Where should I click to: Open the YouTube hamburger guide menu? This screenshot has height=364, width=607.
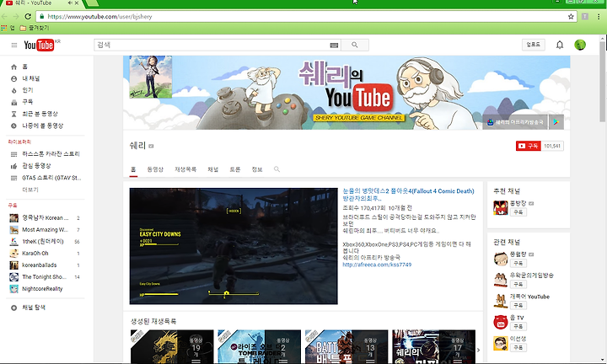click(x=14, y=45)
